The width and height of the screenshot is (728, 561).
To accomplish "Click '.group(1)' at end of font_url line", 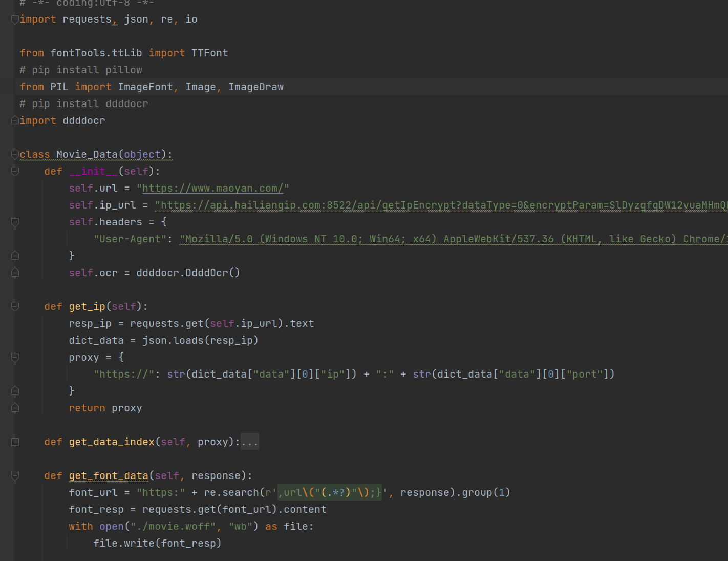I will pyautogui.click(x=483, y=493).
